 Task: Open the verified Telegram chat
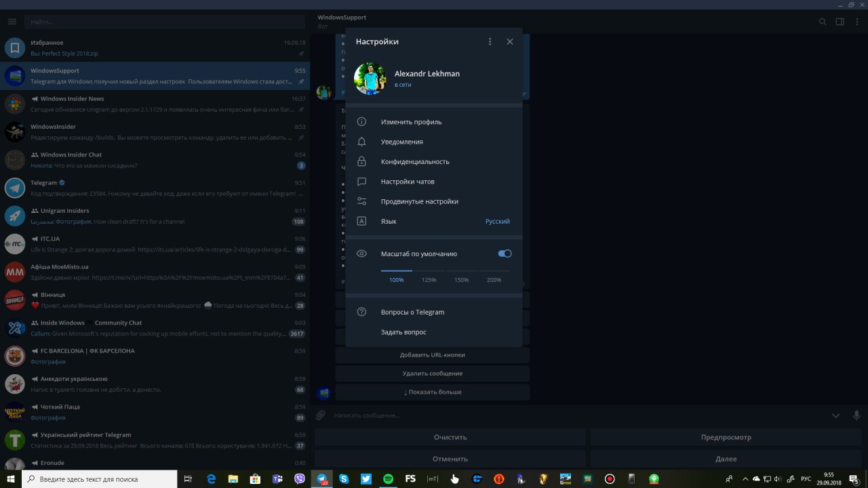tap(155, 188)
